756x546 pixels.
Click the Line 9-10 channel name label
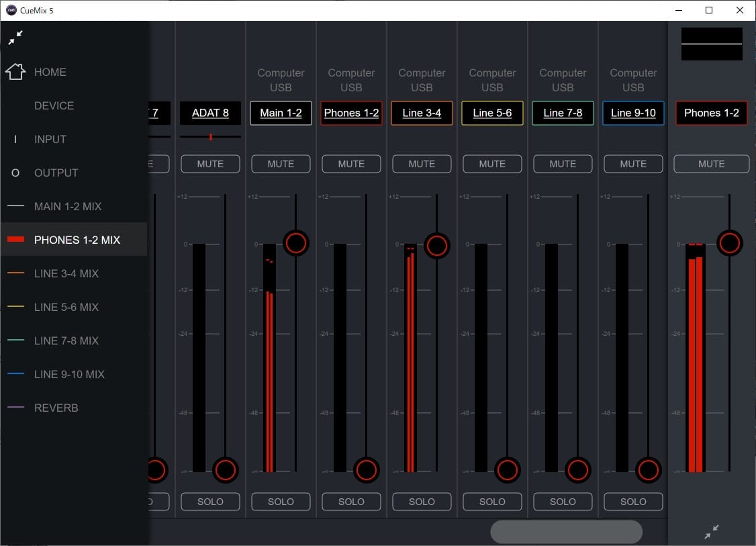[633, 113]
